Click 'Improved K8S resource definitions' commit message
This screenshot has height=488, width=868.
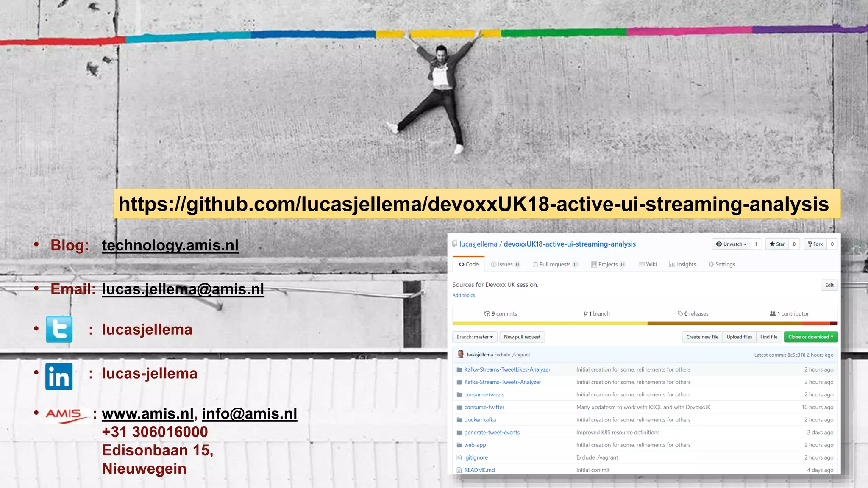pyautogui.click(x=618, y=433)
